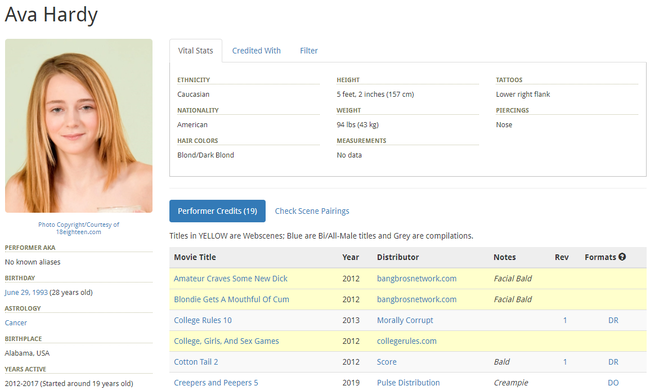650x390 pixels.
Task: Click the Nose piercings value
Action: coord(504,124)
